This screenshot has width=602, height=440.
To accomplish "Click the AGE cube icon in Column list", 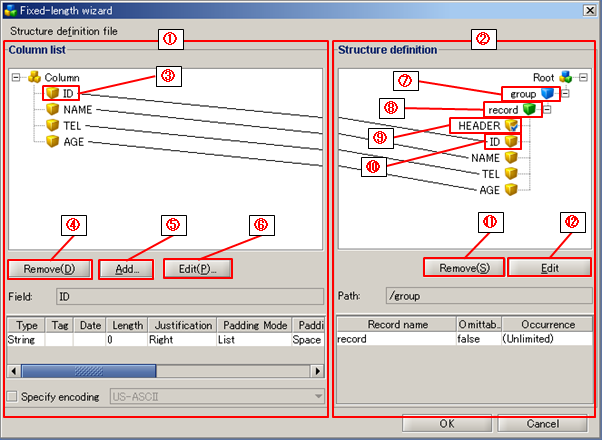I will click(52, 142).
